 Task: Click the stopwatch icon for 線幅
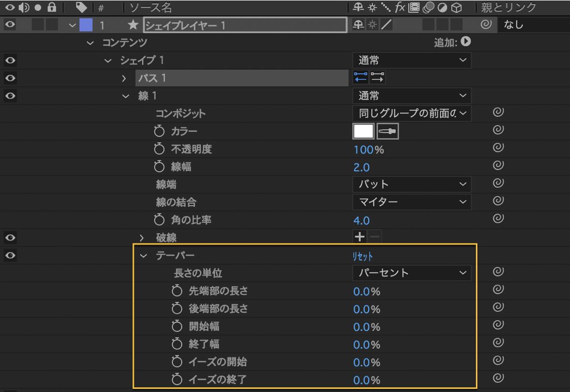(x=159, y=168)
